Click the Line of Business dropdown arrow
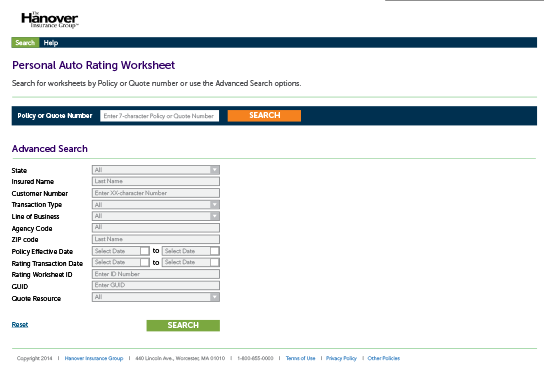This screenshot has width=544, height=379. click(x=215, y=216)
